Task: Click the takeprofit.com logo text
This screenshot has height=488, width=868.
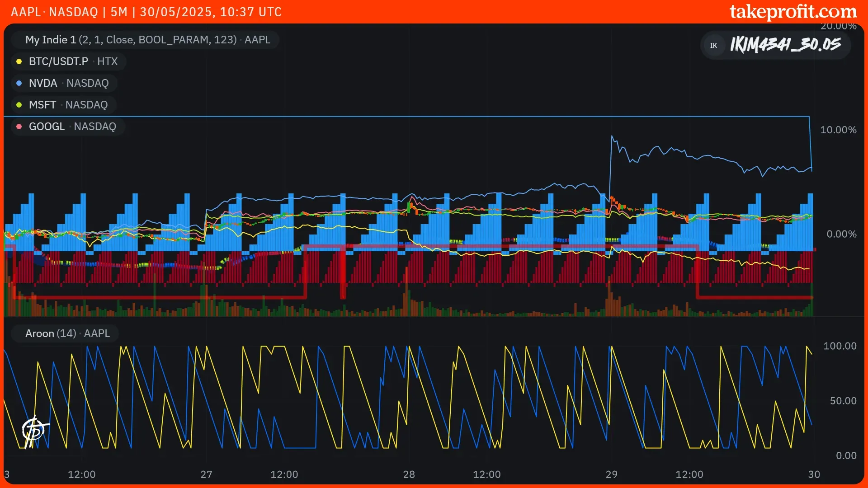Action: [x=793, y=12]
